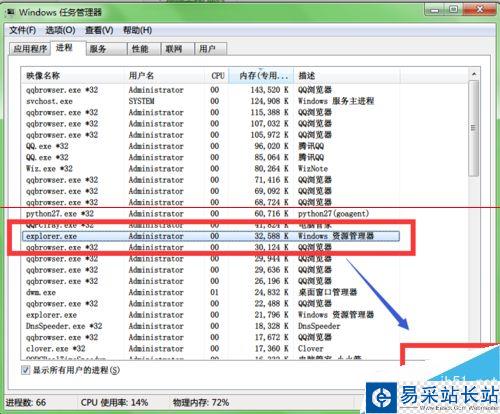Select qqbrowser.exe row using 22,488 K

tap(211, 304)
